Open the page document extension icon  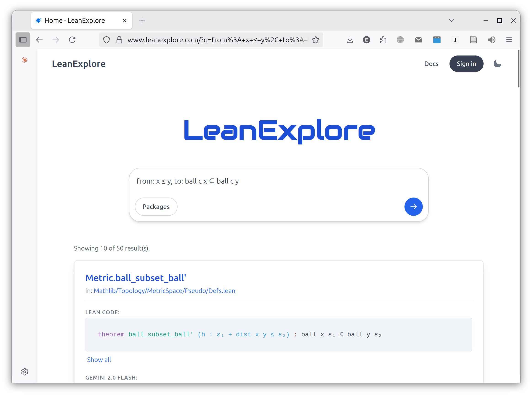click(x=473, y=40)
